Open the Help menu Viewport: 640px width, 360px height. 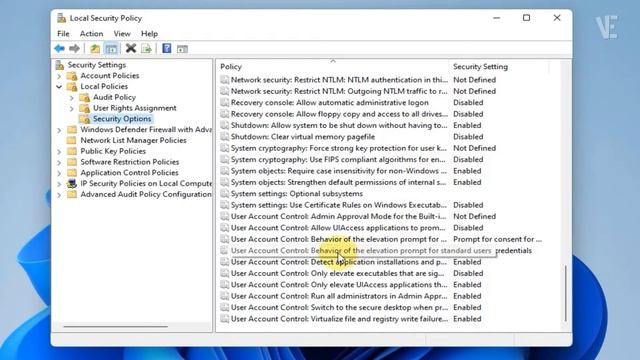(x=149, y=34)
